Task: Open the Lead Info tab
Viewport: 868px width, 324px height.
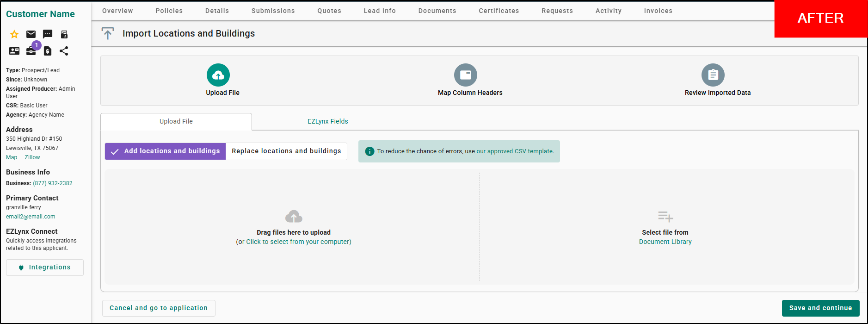Action: point(380,11)
